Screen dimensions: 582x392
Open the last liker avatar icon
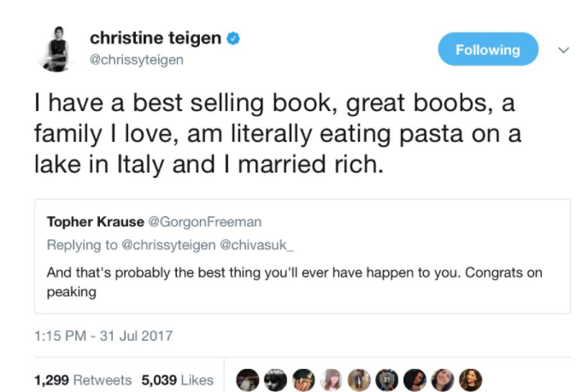pos(470,380)
